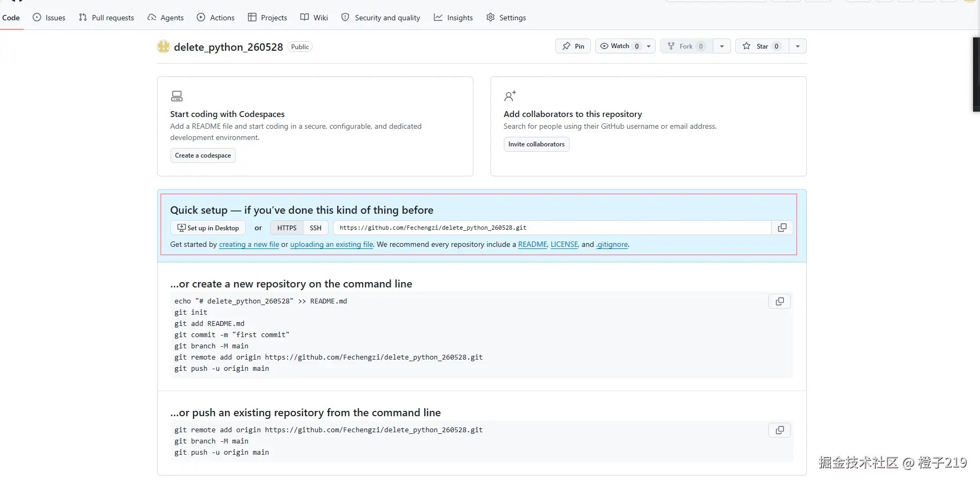Click the 'git add README.md' line

tap(209, 324)
